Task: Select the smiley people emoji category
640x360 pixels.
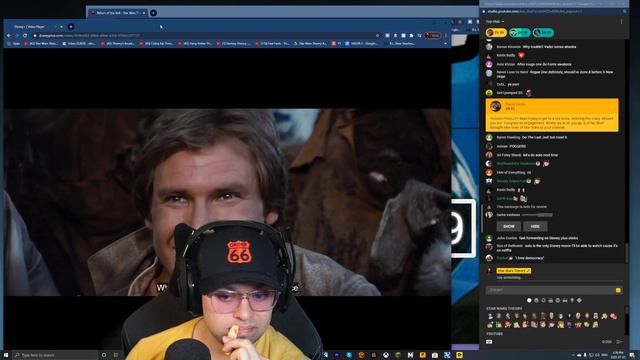Action: [x=536, y=300]
